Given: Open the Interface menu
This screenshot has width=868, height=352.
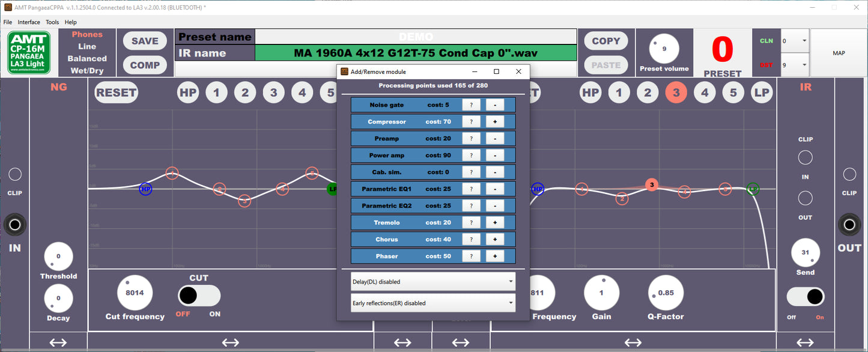Looking at the screenshot, I should click(29, 22).
